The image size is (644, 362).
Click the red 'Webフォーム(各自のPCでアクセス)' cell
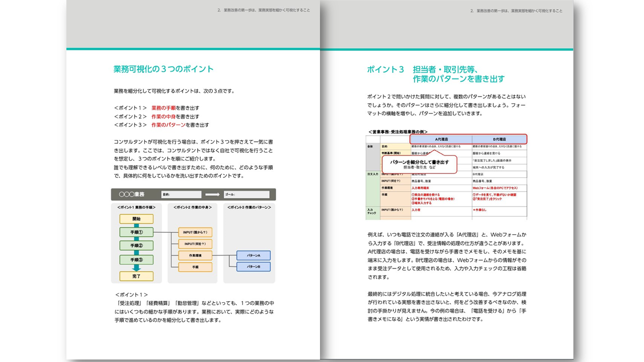coord(496,188)
